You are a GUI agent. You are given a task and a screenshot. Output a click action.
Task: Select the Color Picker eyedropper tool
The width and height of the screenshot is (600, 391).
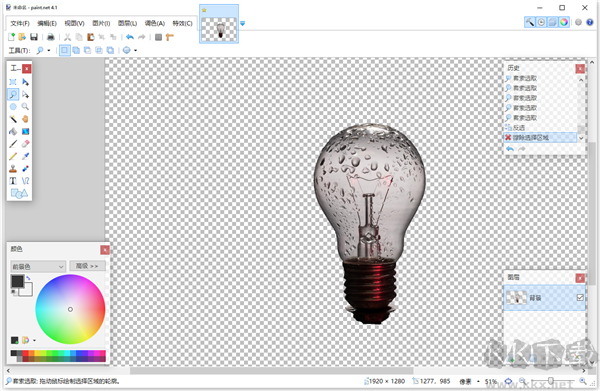[25, 156]
